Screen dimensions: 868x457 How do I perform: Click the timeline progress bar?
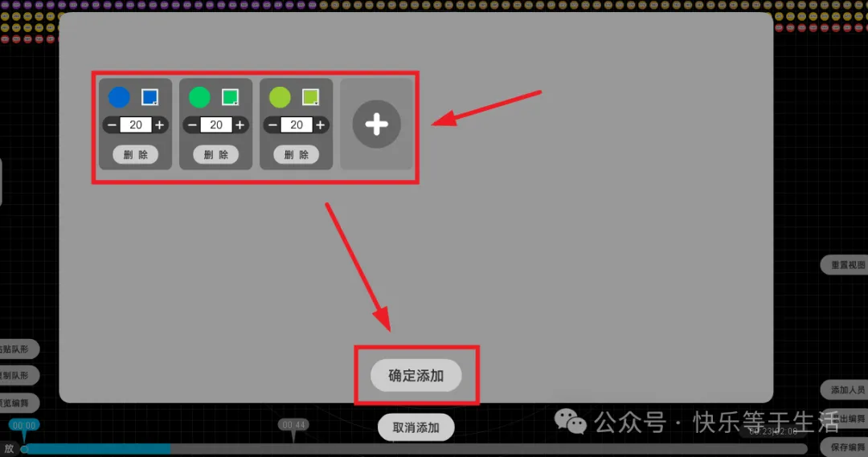416,449
